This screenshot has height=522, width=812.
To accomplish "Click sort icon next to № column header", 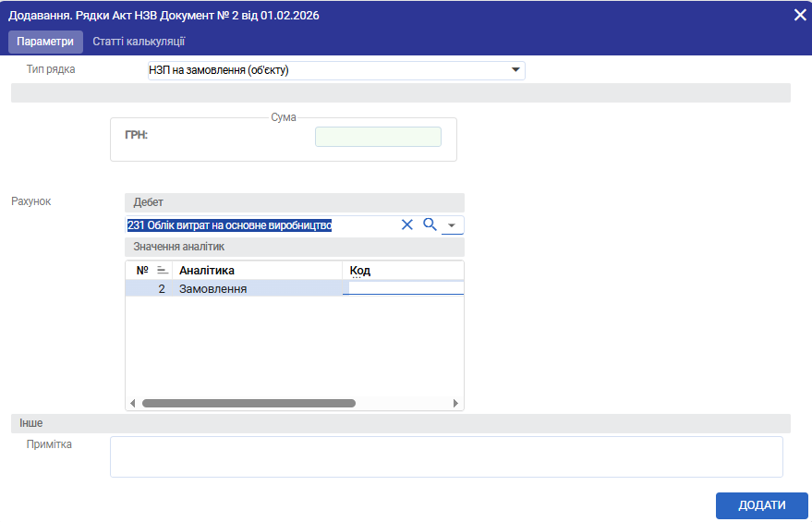I will pos(162,270).
